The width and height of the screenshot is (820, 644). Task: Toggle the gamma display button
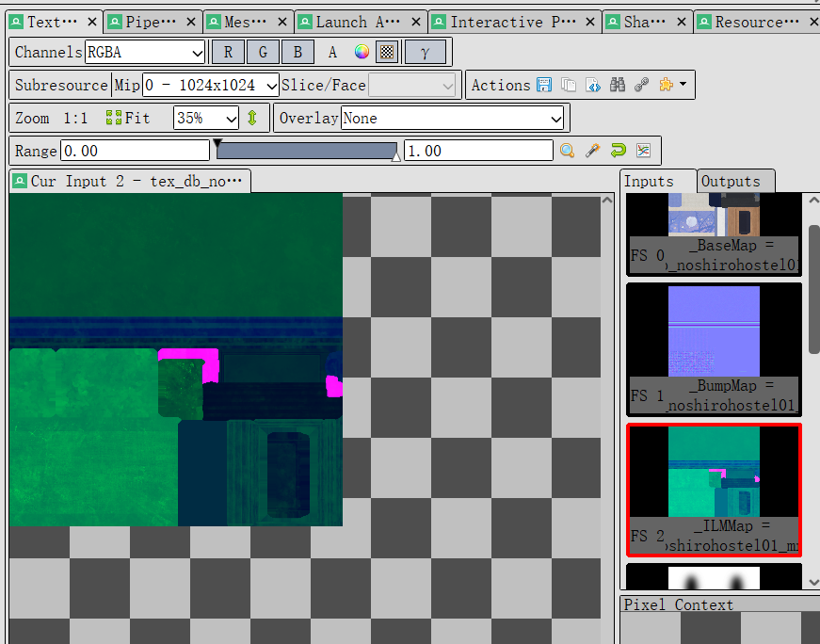[425, 53]
